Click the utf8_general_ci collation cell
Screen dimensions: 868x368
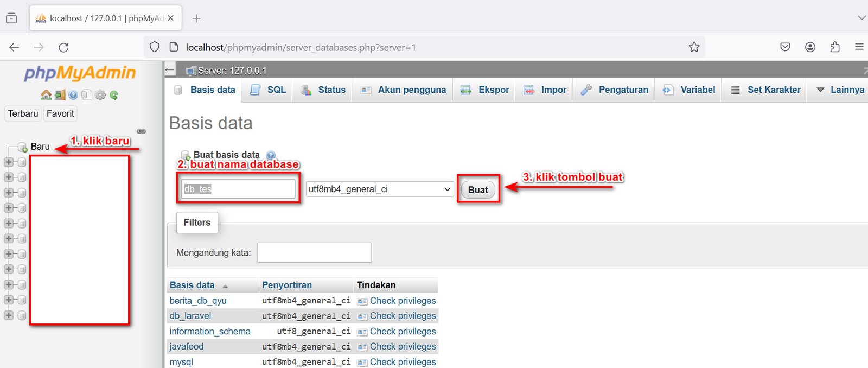tap(314, 331)
